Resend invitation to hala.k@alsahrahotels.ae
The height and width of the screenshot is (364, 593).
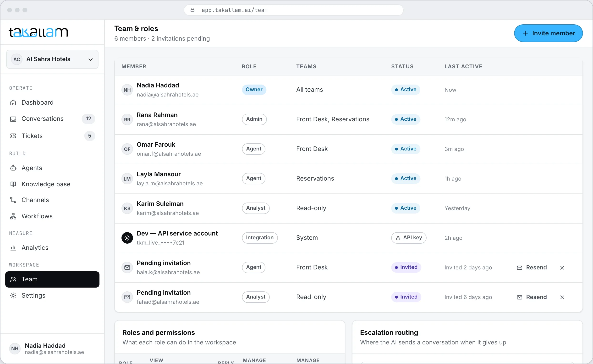coord(532,268)
